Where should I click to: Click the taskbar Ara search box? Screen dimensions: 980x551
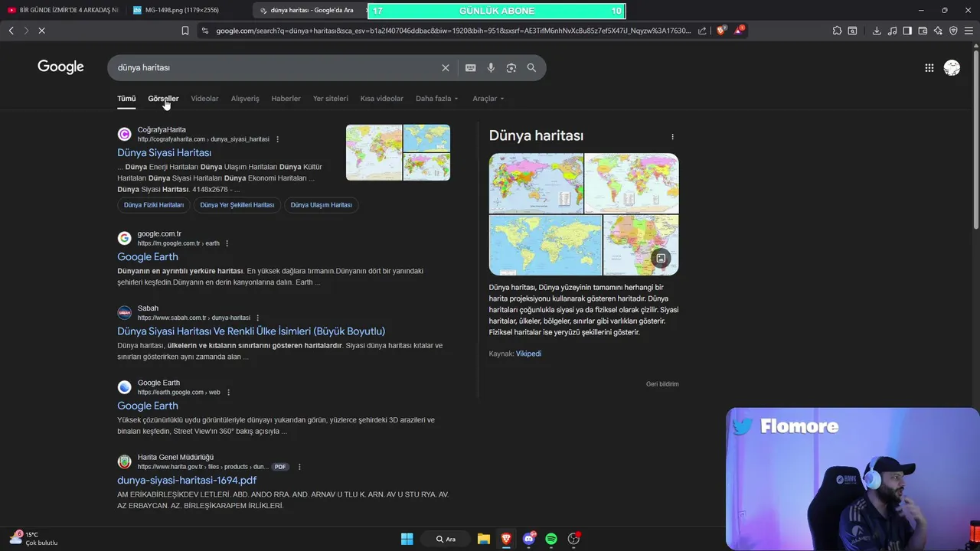pos(446,539)
